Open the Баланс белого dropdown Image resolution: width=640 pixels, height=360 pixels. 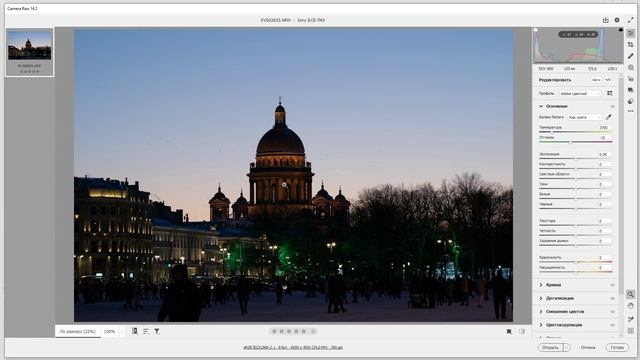pos(584,117)
